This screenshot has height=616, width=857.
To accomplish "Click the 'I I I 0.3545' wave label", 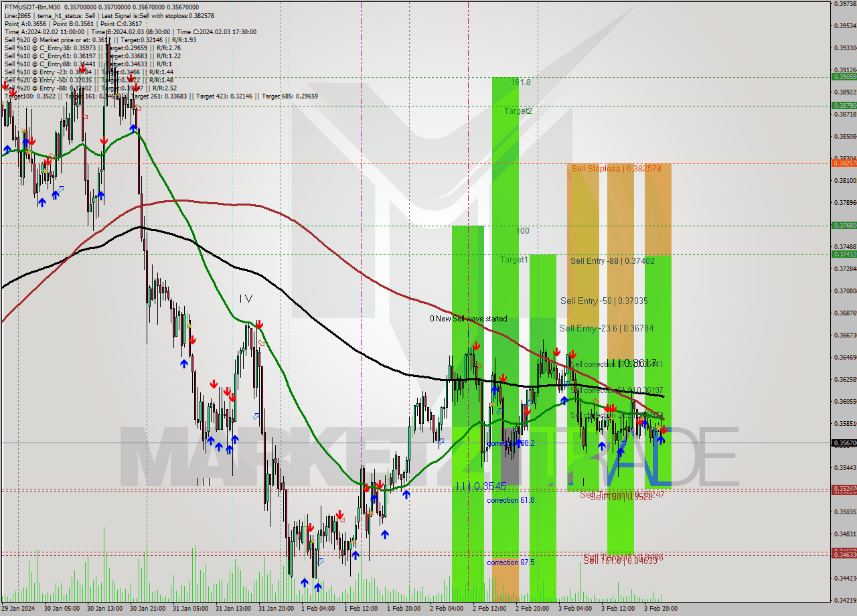I will pos(481,486).
